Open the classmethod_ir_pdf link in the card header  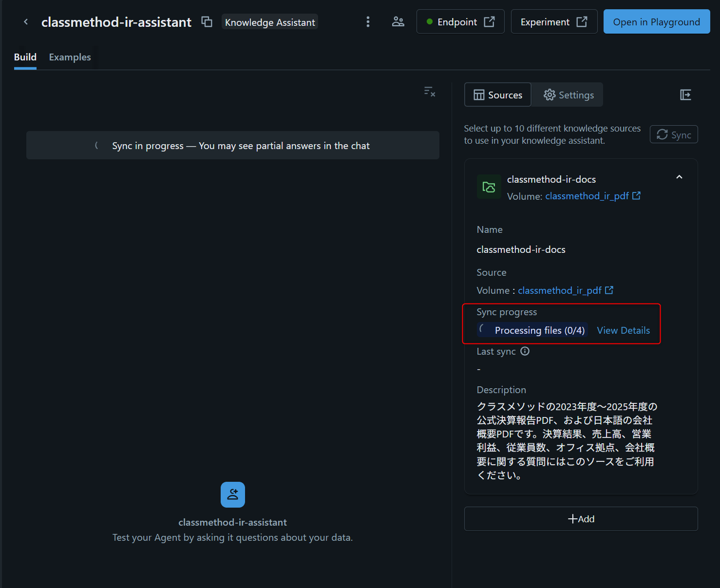tap(593, 196)
